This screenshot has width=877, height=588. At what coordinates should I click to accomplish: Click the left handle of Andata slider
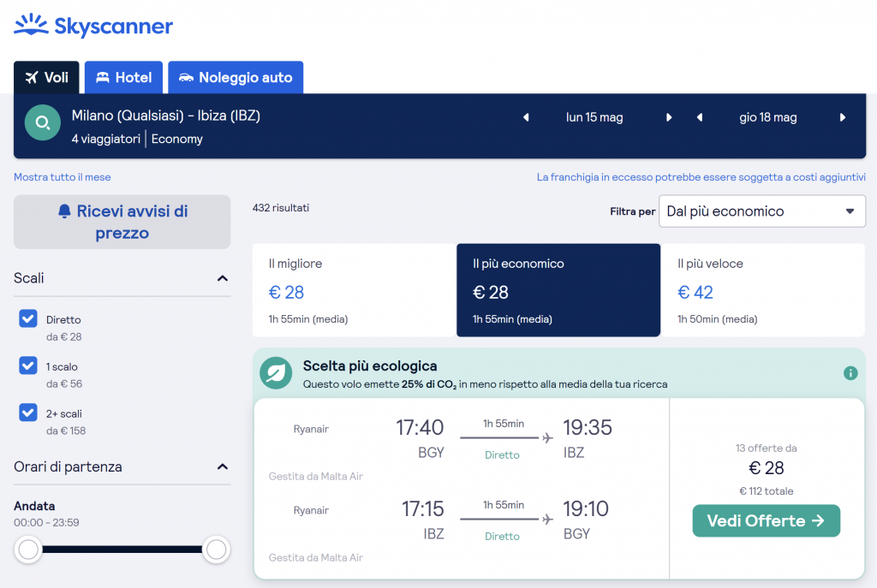(29, 549)
